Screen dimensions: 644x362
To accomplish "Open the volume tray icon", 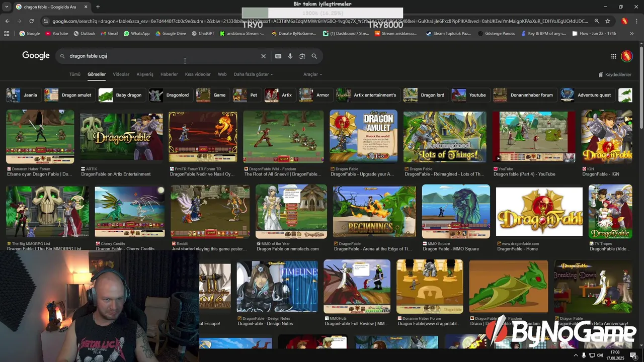I will (600, 355).
